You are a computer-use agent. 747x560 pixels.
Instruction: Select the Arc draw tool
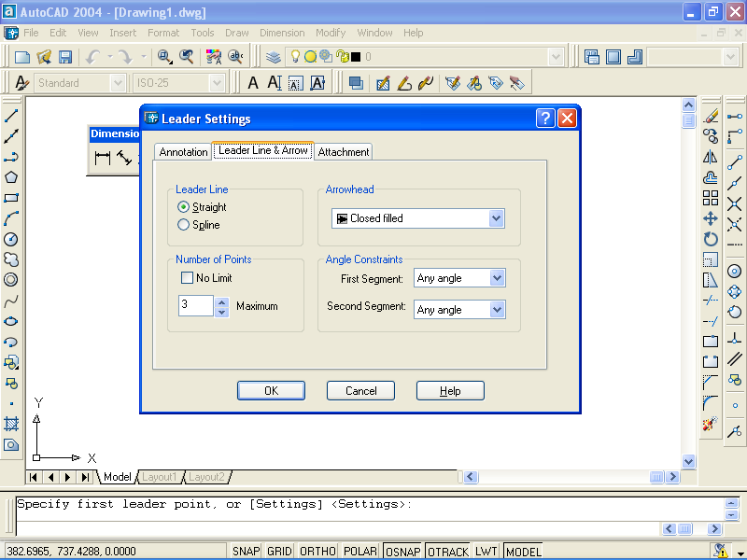[x=11, y=218]
